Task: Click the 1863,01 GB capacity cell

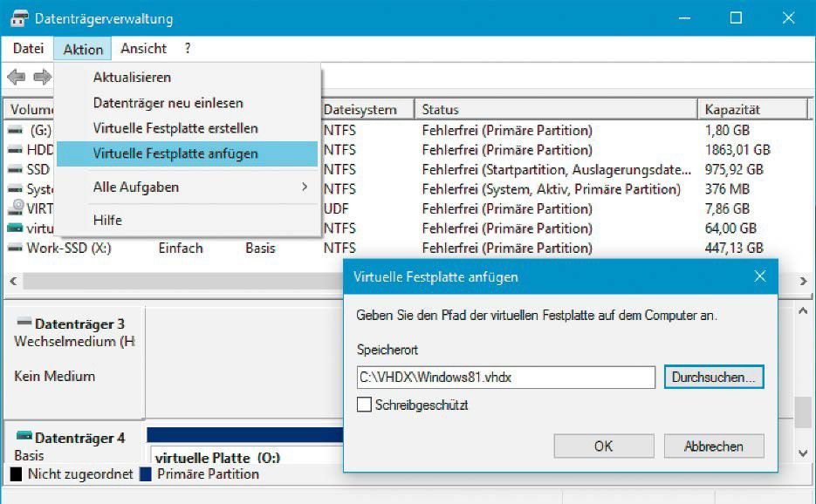Action: click(737, 150)
